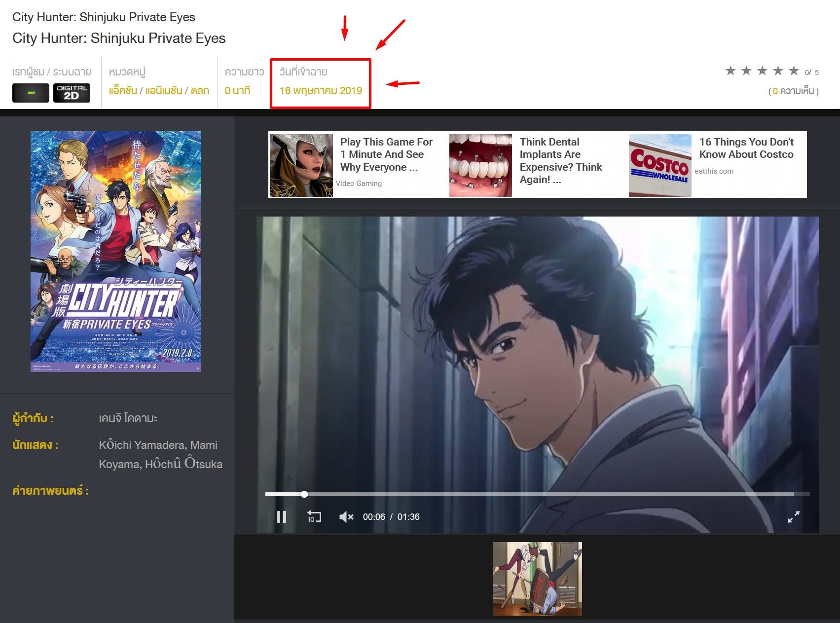
Task: Click the director name เคนจิ โคดามะ
Action: click(x=128, y=418)
